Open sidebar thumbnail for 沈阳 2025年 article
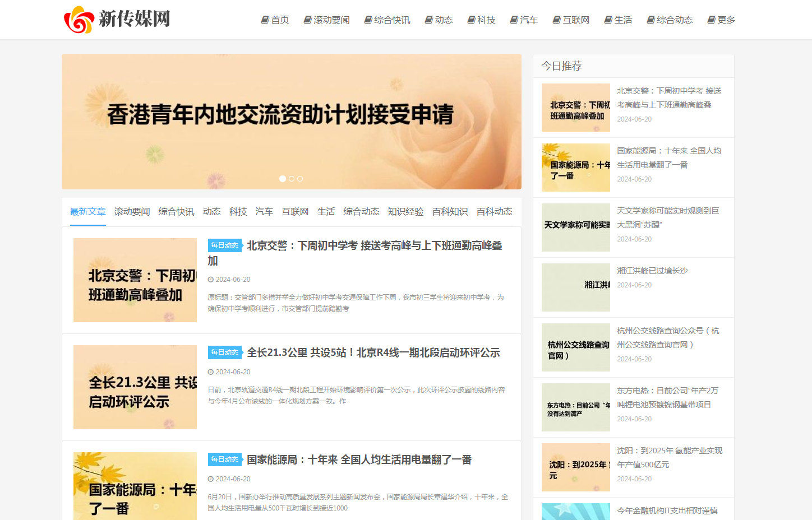 [576, 467]
